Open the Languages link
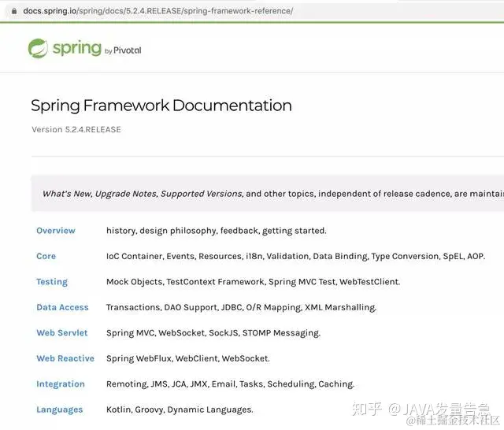This screenshot has height=430, width=504. [60, 410]
